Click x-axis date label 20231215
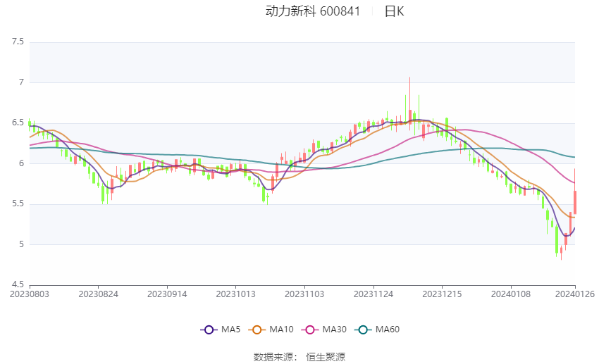 coord(442,294)
